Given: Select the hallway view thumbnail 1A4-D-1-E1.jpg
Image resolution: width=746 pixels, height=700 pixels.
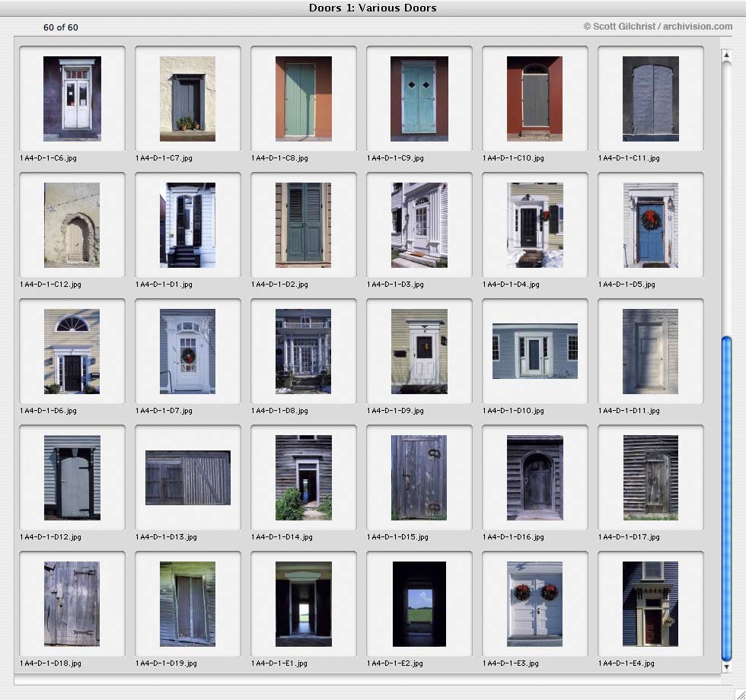Looking at the screenshot, I should pos(304,604).
